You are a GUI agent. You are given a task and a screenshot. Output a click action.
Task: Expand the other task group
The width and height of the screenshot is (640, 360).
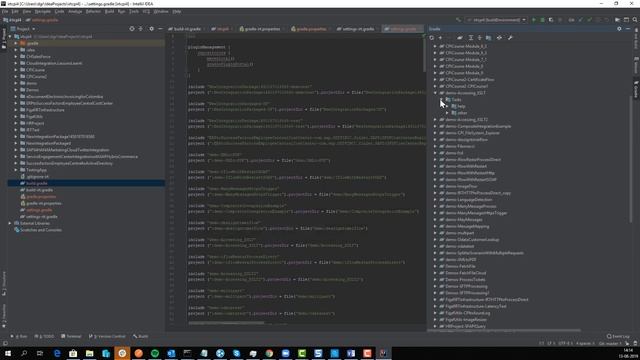pos(447,113)
